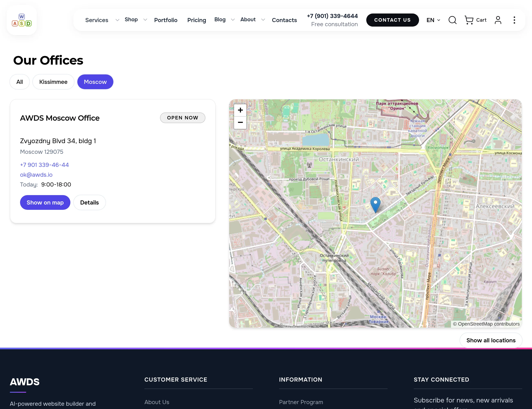Open the user account icon
Screen dimensions: 532x409
498,20
